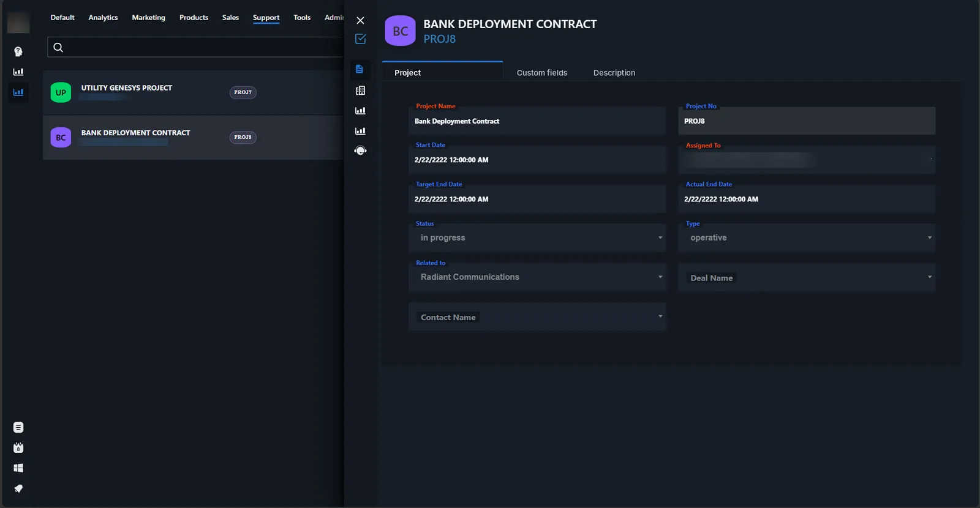The width and height of the screenshot is (980, 508).
Task: Select the Bank Deployment Contract list title
Action: click(x=136, y=133)
